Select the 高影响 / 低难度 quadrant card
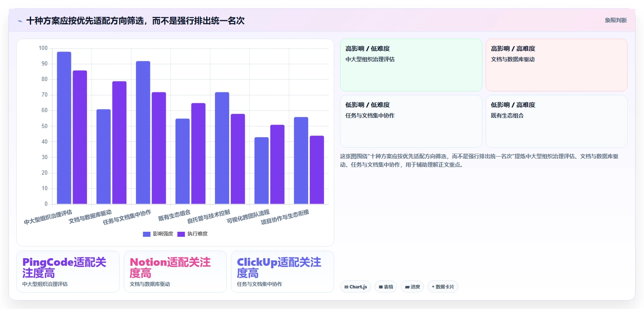 [411, 65]
